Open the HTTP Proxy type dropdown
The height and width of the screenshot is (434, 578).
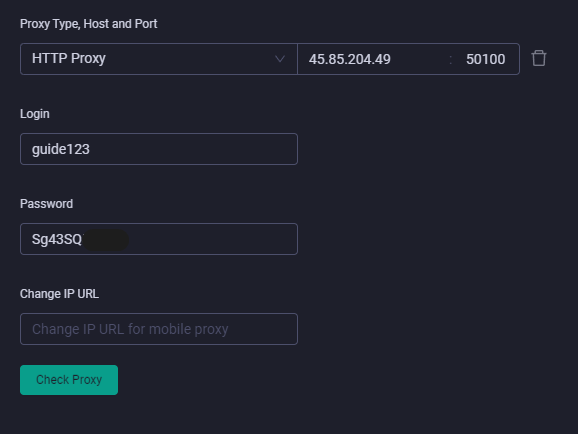pyautogui.click(x=159, y=59)
